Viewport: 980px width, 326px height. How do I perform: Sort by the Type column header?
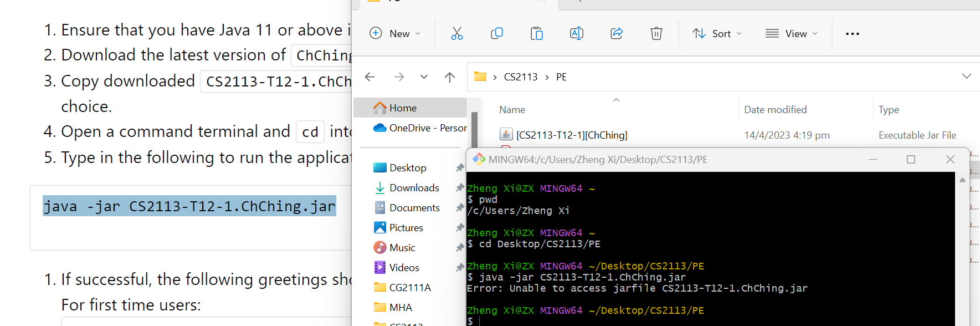[889, 110]
